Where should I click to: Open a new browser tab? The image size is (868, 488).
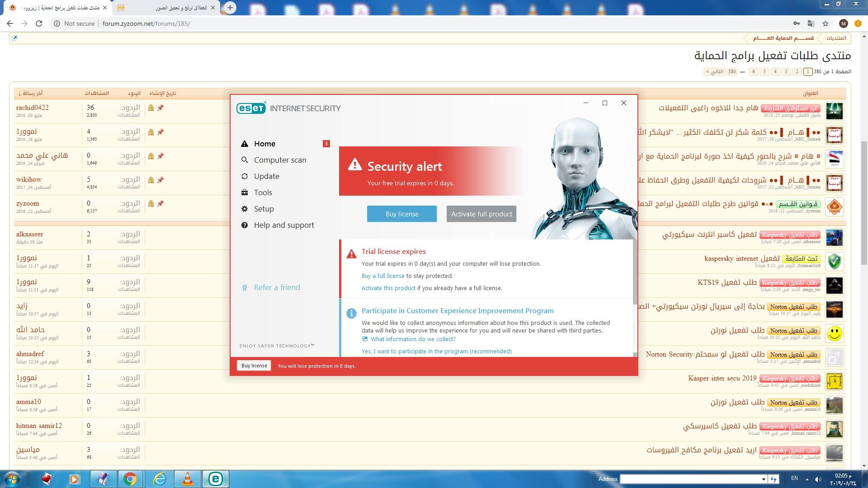230,8
